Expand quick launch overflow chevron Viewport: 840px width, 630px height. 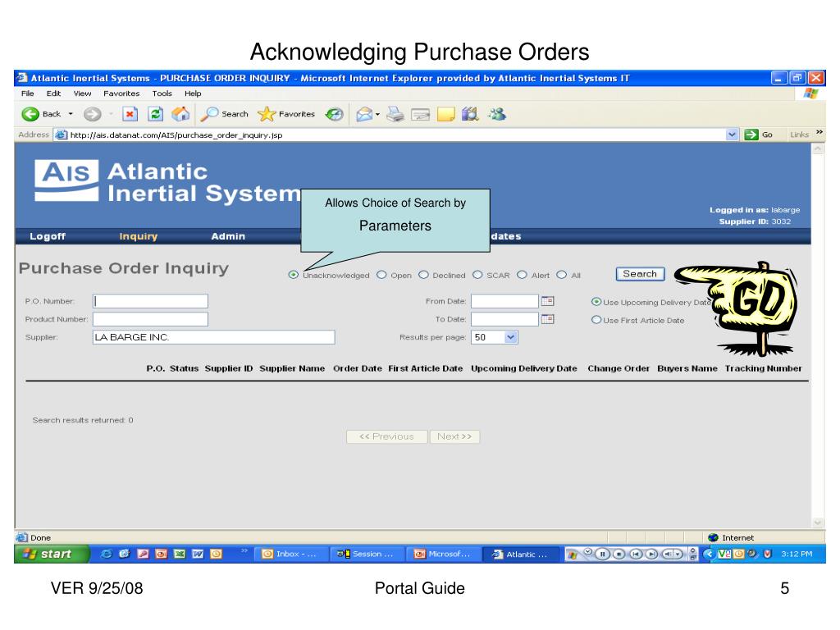tap(244, 550)
